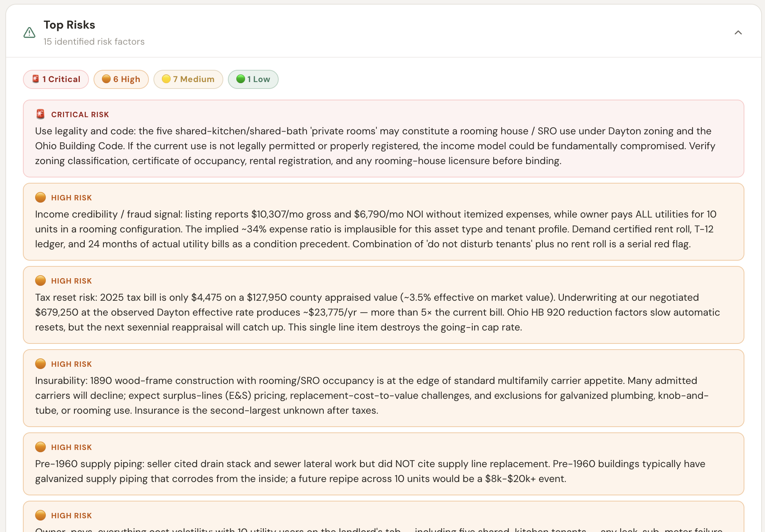Image resolution: width=765 pixels, height=532 pixels.
Task: Filter by the 1 Critical badge
Action: pyautogui.click(x=56, y=79)
